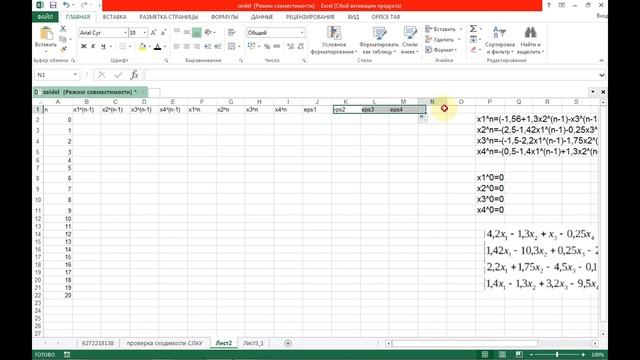Click the Undo arrow in quick access toolbar
Image resolution: width=640 pixels, height=360 pixels.
tap(66, 5)
